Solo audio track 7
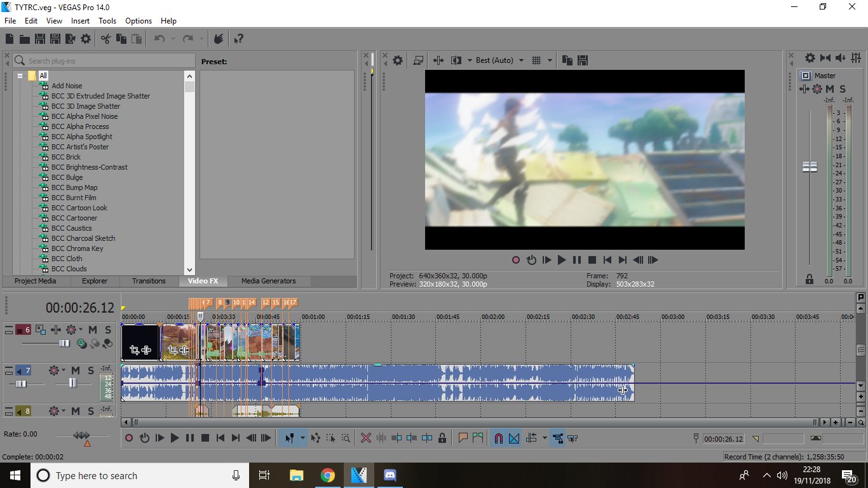This screenshot has width=868, height=488. (91, 370)
